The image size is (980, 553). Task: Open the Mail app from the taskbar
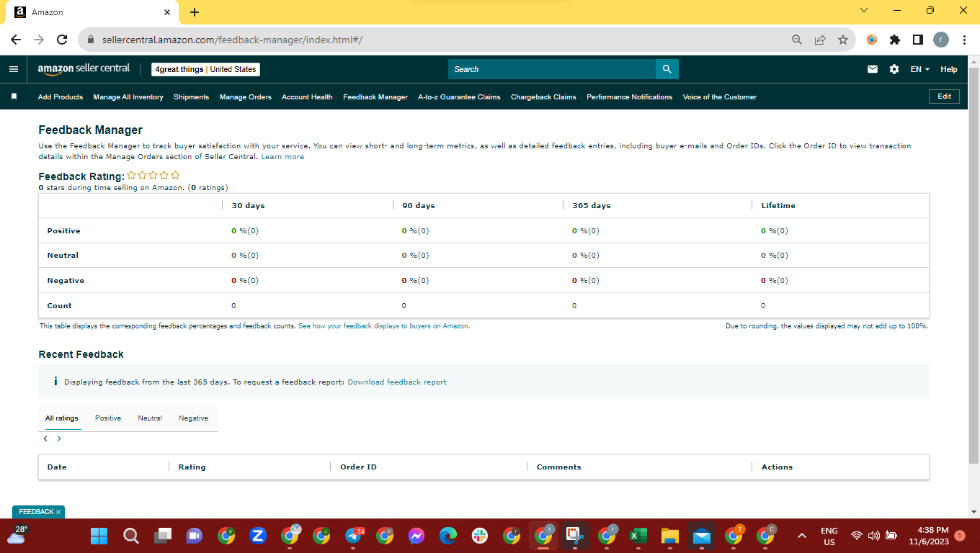701,536
